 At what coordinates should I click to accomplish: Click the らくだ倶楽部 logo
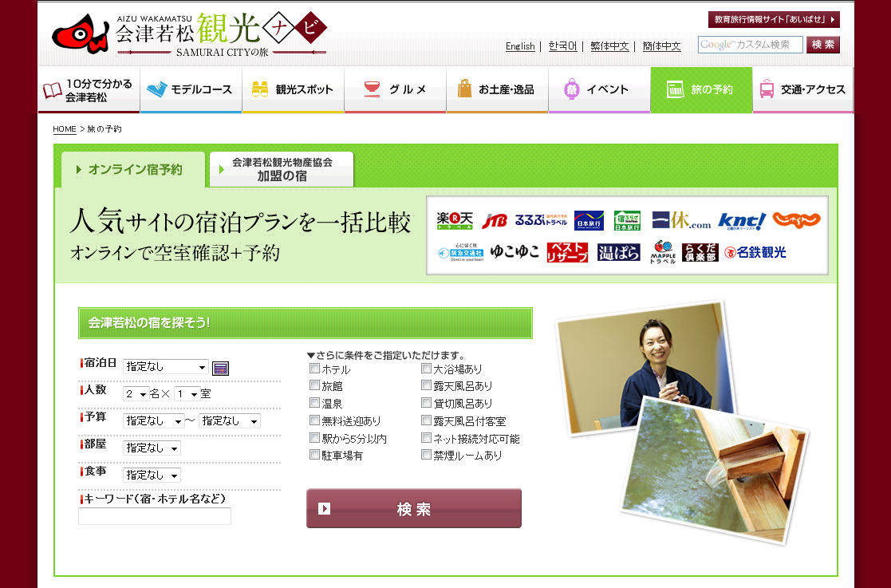pos(700,252)
